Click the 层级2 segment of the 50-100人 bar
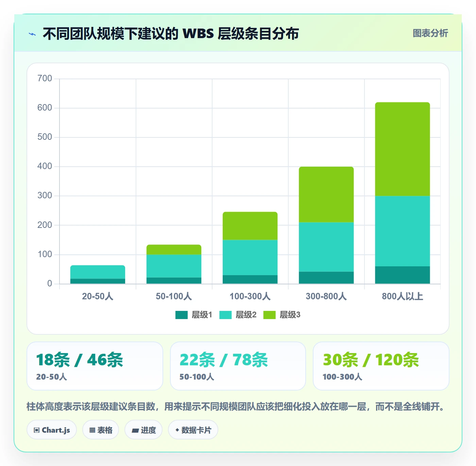 click(174, 266)
